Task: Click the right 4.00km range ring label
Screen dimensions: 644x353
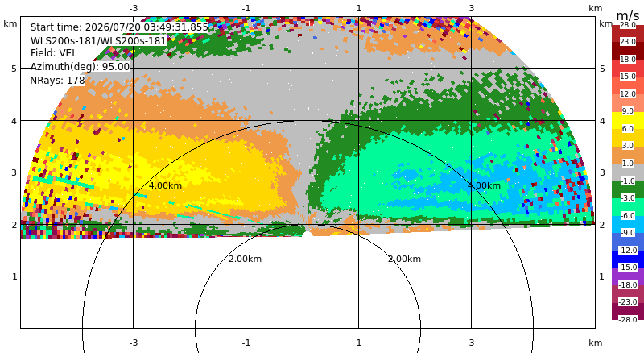Action: click(484, 185)
